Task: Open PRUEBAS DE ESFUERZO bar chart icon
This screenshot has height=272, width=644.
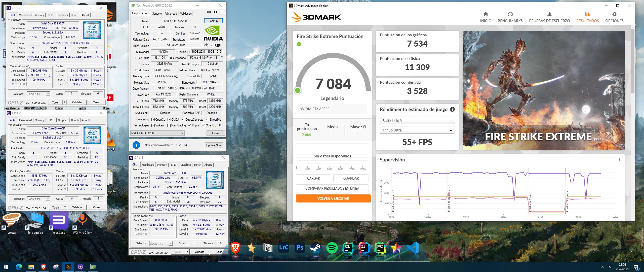Action: 549,14
